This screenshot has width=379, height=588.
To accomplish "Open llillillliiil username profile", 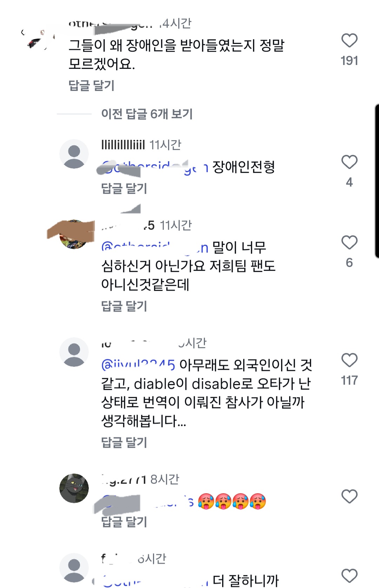I will (123, 144).
